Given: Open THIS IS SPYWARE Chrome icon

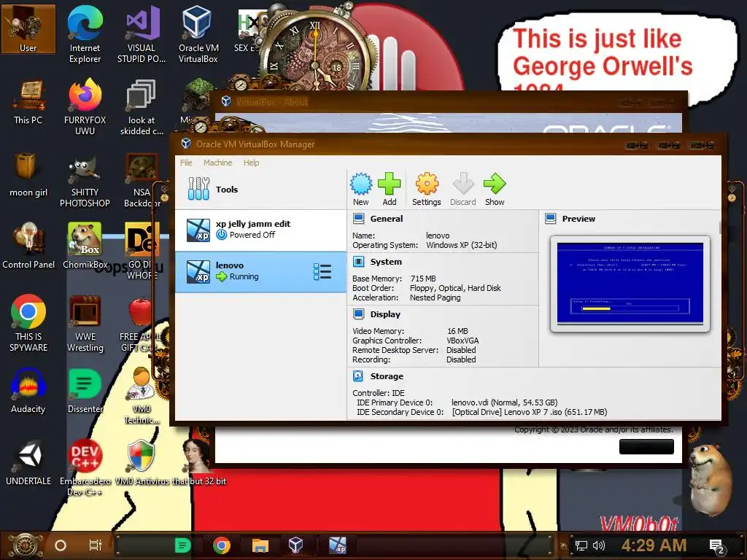Looking at the screenshot, I should click(28, 324).
